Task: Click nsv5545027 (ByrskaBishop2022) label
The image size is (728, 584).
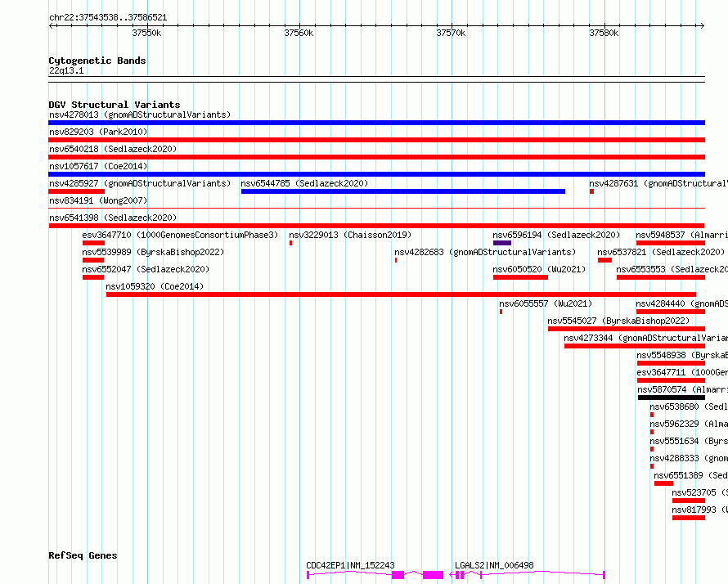Action: click(x=618, y=321)
